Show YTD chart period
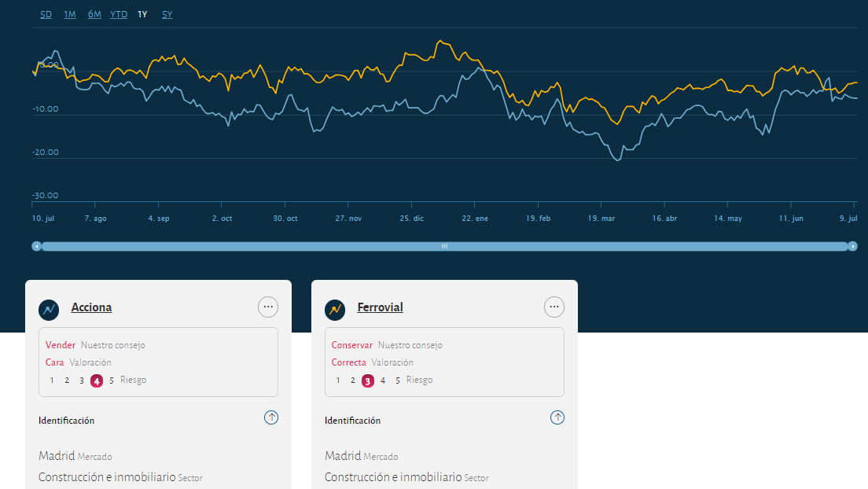The height and width of the screenshot is (489, 868). point(119,14)
